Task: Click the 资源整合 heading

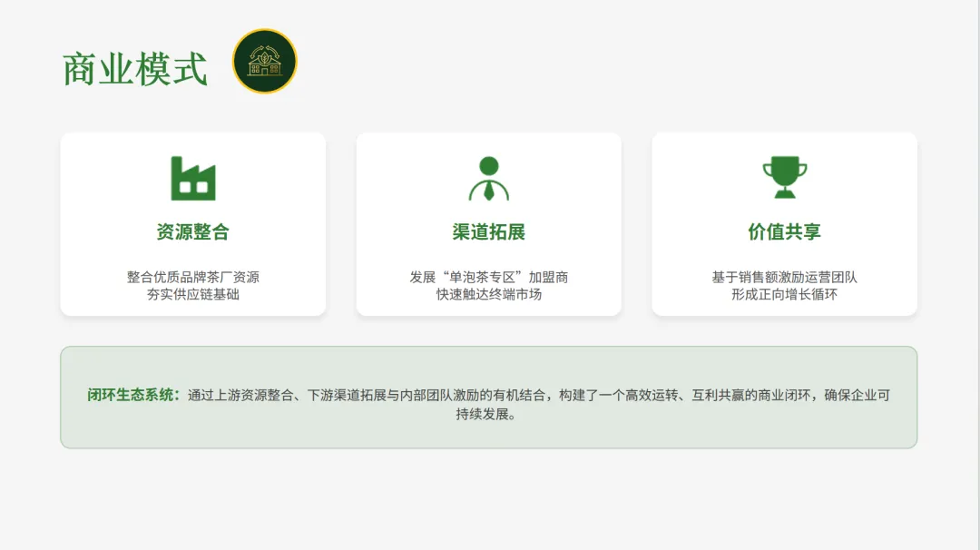Action: [192, 231]
